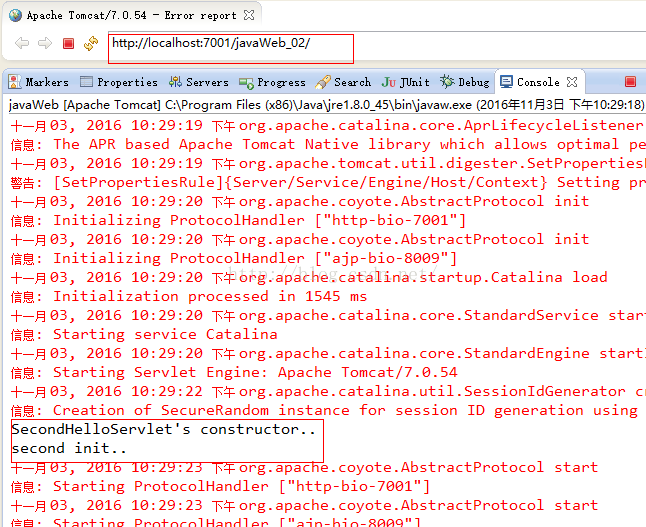Click the JUnit Ju icon
Screen dimensions: 646x527
[x=389, y=82]
